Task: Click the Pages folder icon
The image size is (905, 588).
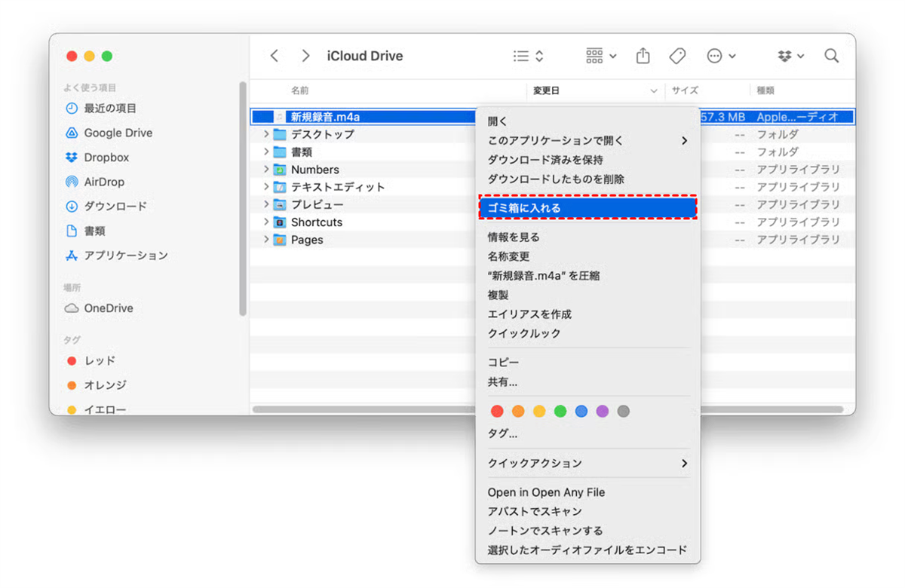Action: coord(280,240)
